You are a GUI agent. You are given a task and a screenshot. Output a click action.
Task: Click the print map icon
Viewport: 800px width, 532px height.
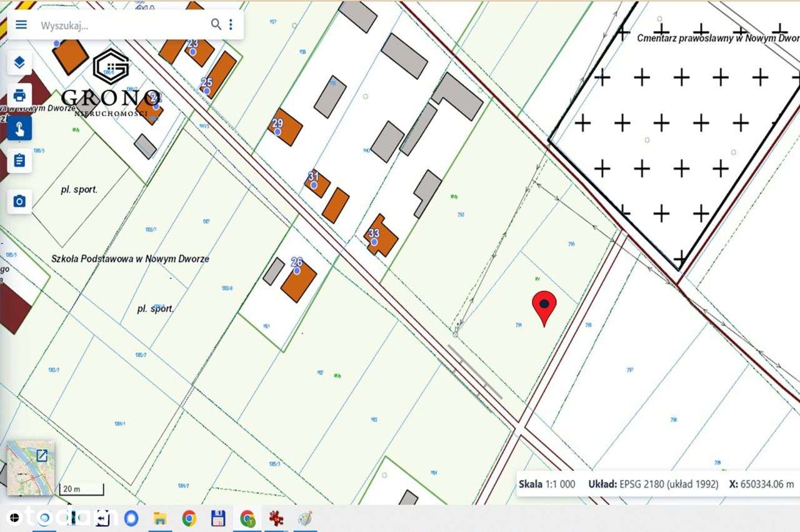19,96
